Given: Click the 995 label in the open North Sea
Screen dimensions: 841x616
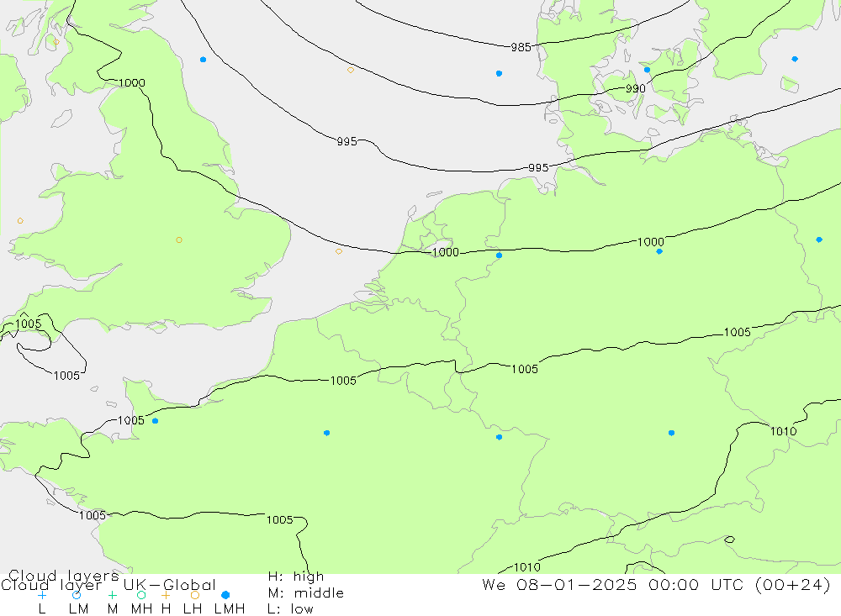Looking at the screenshot, I should (x=347, y=141).
